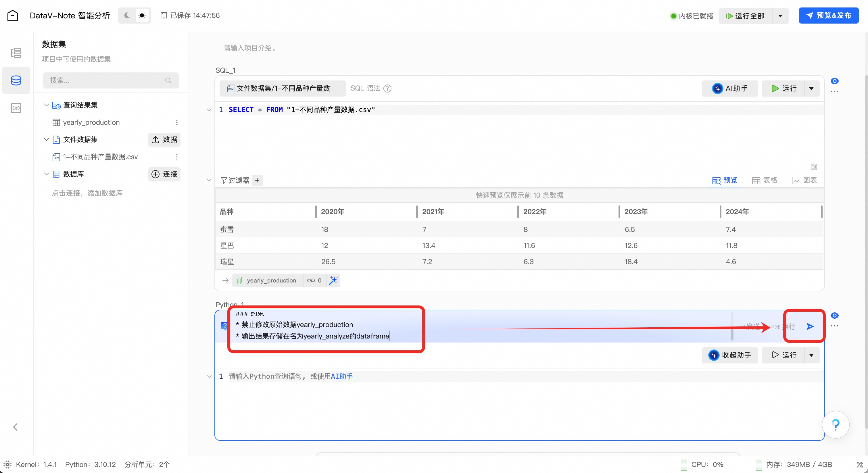Image resolution: width=868 pixels, height=473 pixels.
Task: Click the magic wand icon beside yearly_production
Action: (x=333, y=280)
